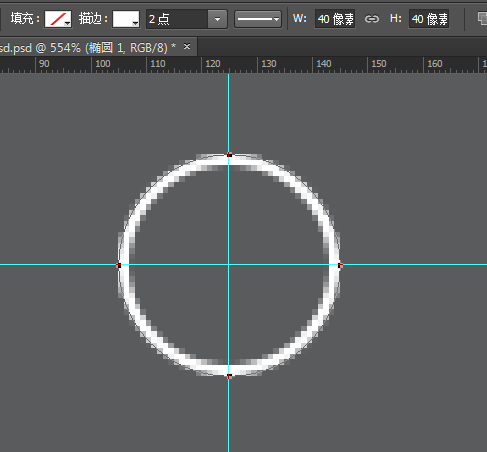Select the left anchor point of the ellipse
The height and width of the screenshot is (452, 487).
(119, 265)
